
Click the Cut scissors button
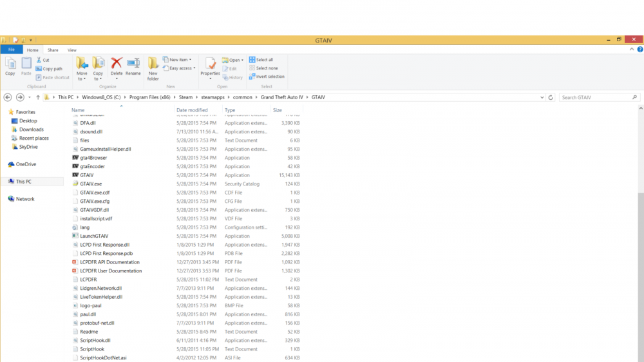(x=43, y=60)
